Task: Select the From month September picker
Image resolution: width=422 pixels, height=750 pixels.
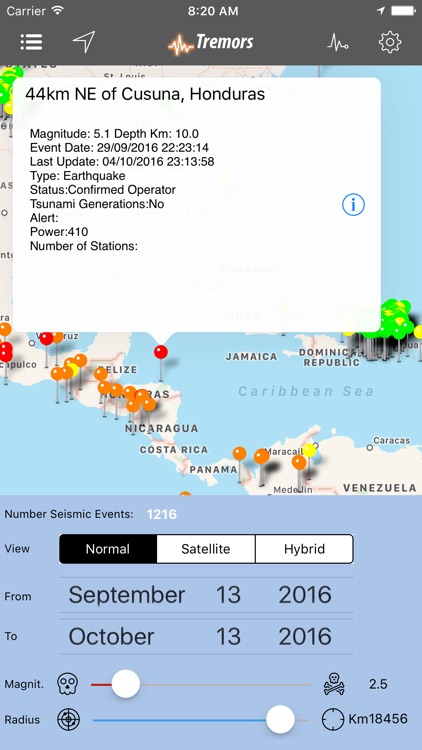Action: tap(127, 595)
